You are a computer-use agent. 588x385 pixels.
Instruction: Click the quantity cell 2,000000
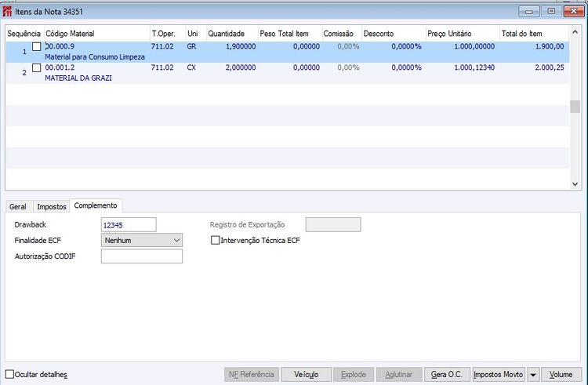pyautogui.click(x=241, y=67)
